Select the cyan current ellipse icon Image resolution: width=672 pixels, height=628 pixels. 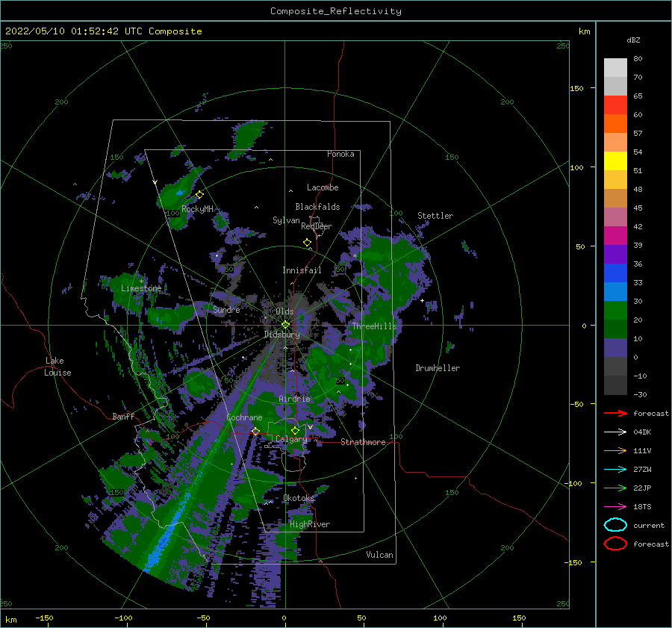pyautogui.click(x=615, y=525)
